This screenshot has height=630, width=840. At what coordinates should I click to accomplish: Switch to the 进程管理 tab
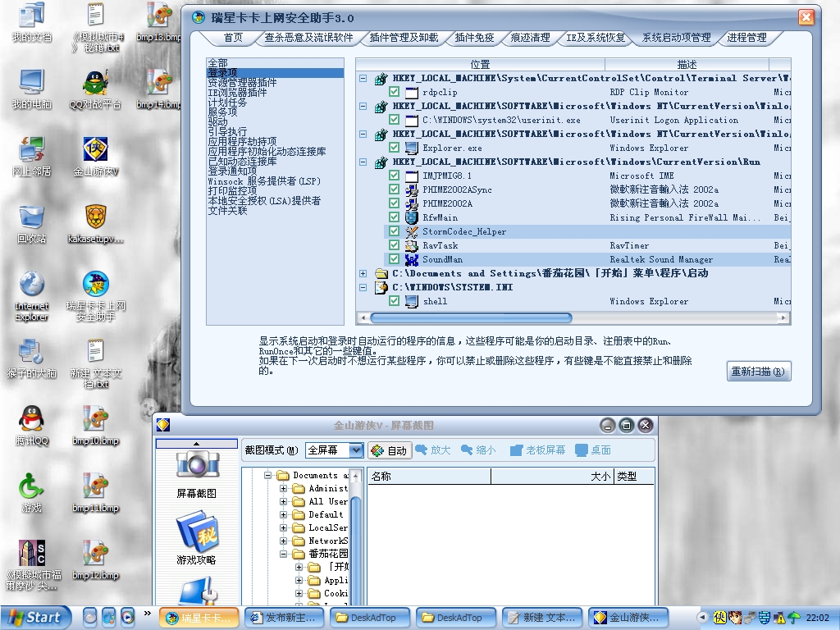[x=746, y=38]
